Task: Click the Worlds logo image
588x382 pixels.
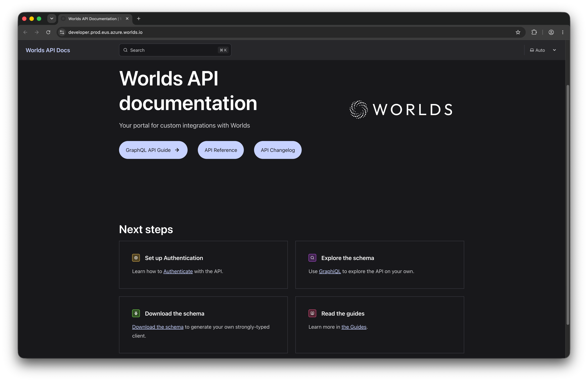Action: coord(401,109)
